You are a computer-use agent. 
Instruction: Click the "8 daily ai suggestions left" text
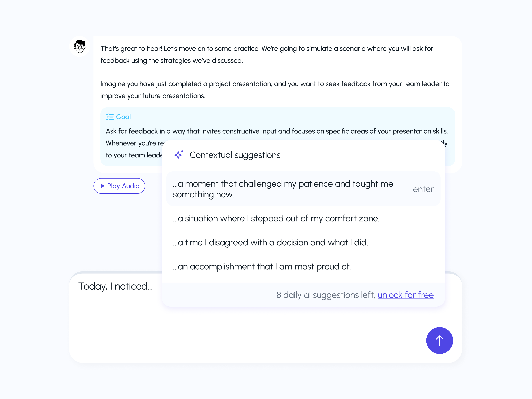click(326, 295)
